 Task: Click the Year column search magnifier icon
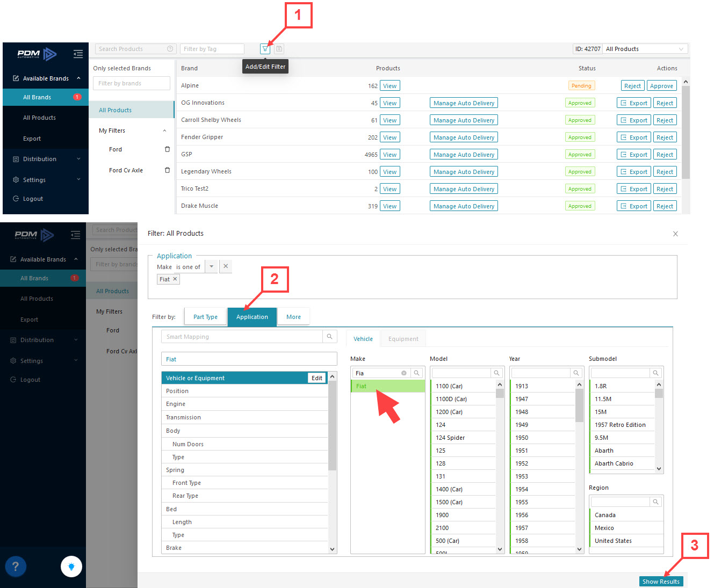[576, 373]
